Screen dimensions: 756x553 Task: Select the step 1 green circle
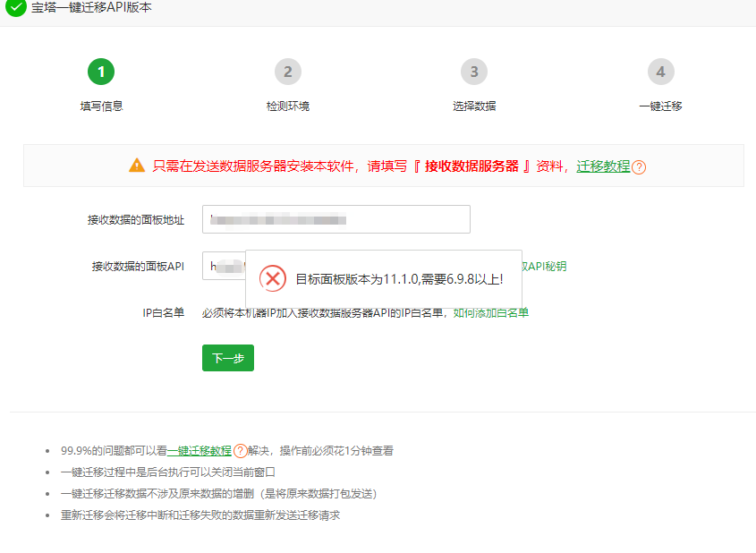tap(101, 72)
